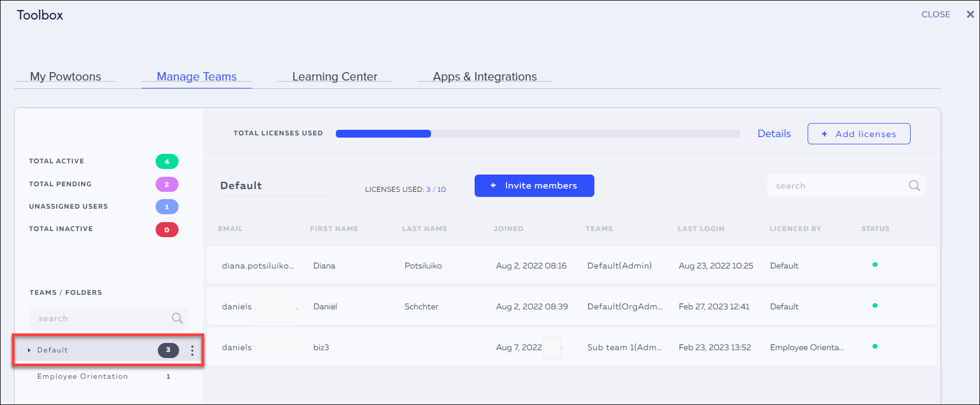Sort by the EMAIL column header
Viewport: 980px width, 405px height.
(x=231, y=229)
